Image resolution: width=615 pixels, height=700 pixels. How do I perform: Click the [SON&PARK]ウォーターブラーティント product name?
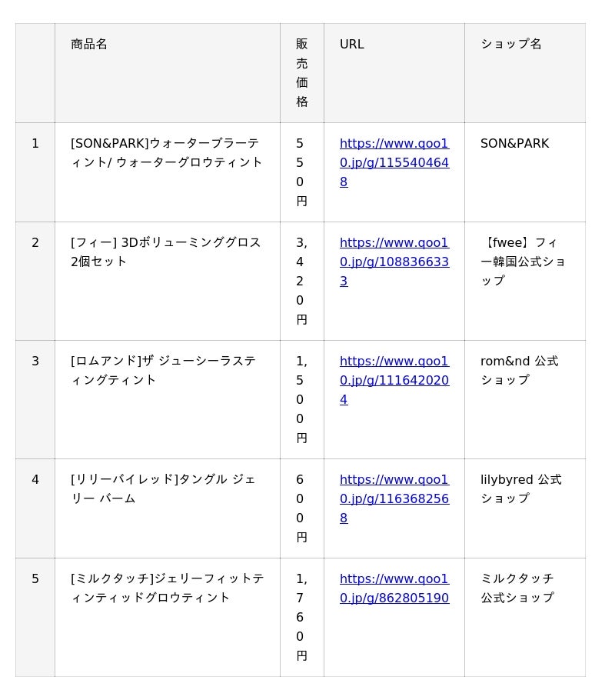click(x=166, y=152)
